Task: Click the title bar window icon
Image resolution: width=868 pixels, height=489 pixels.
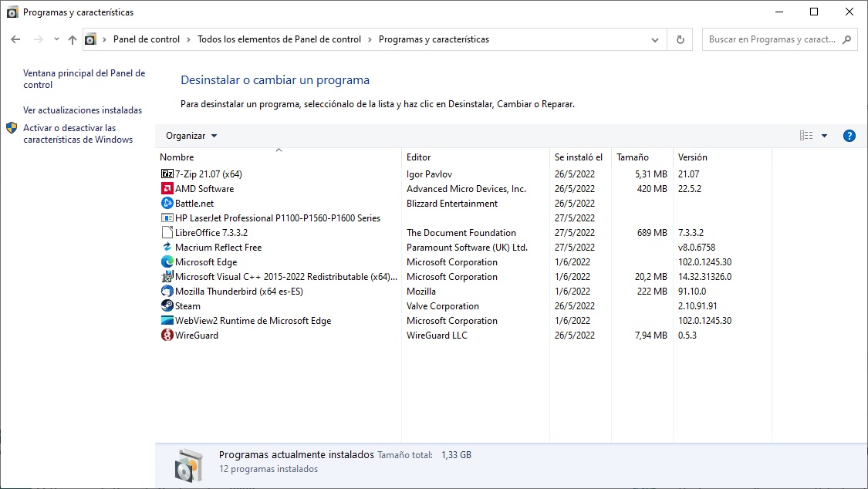Action: coord(12,12)
